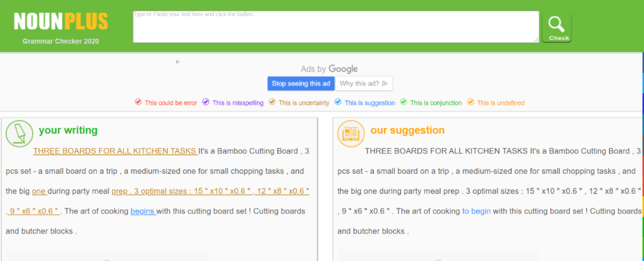The image size is (644, 261).
Task: Click the magnifier Check button
Action: click(x=556, y=27)
